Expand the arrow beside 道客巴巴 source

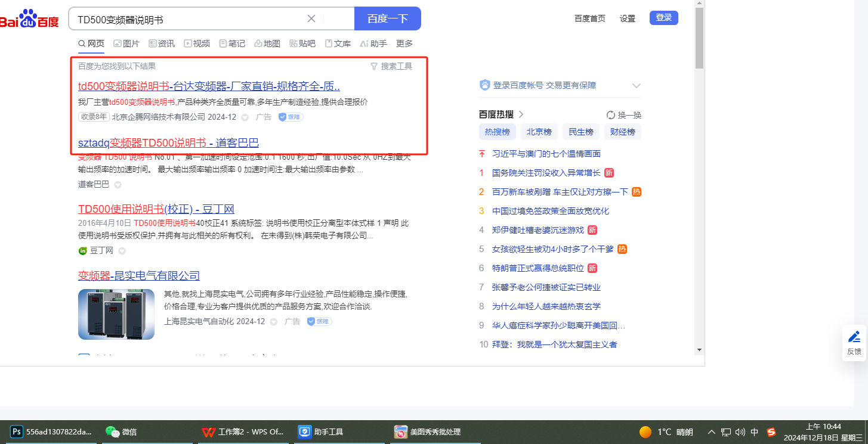pyautogui.click(x=118, y=185)
